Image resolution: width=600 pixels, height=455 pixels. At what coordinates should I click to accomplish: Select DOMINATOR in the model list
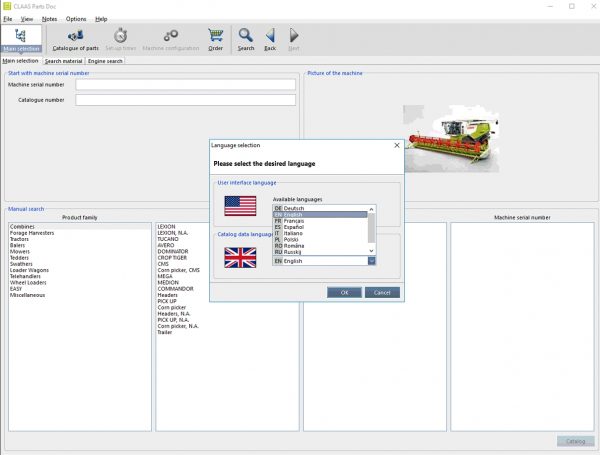coord(173,251)
